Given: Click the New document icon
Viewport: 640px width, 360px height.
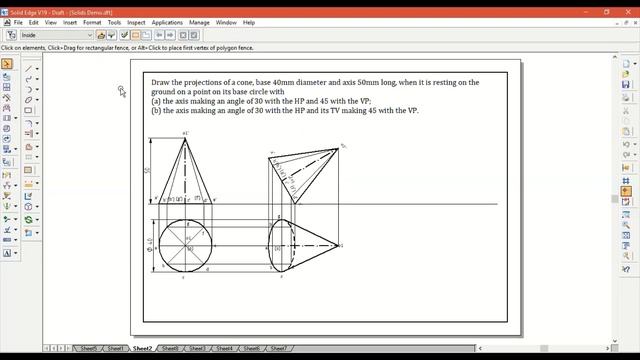Looking at the screenshot, I should (626, 64).
